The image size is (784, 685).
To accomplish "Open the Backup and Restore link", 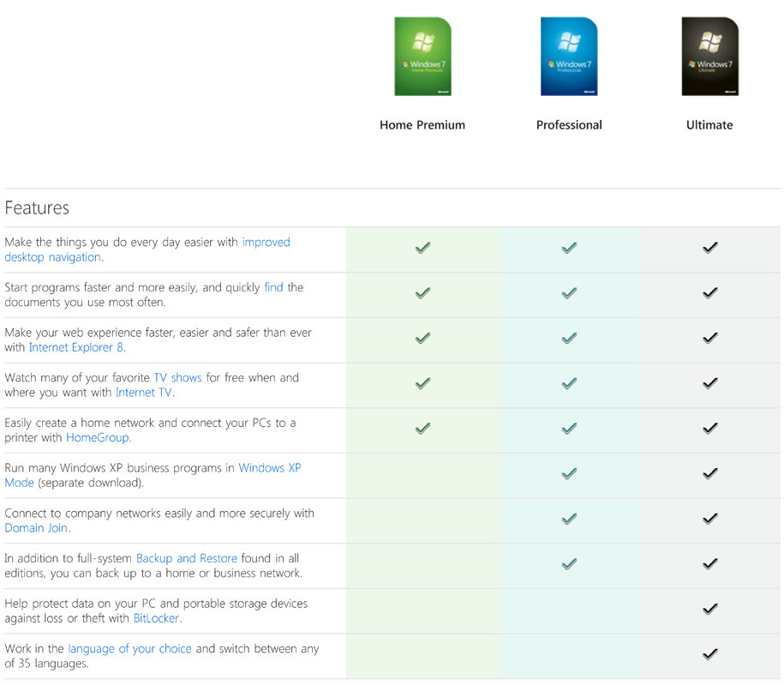I will tap(187, 558).
